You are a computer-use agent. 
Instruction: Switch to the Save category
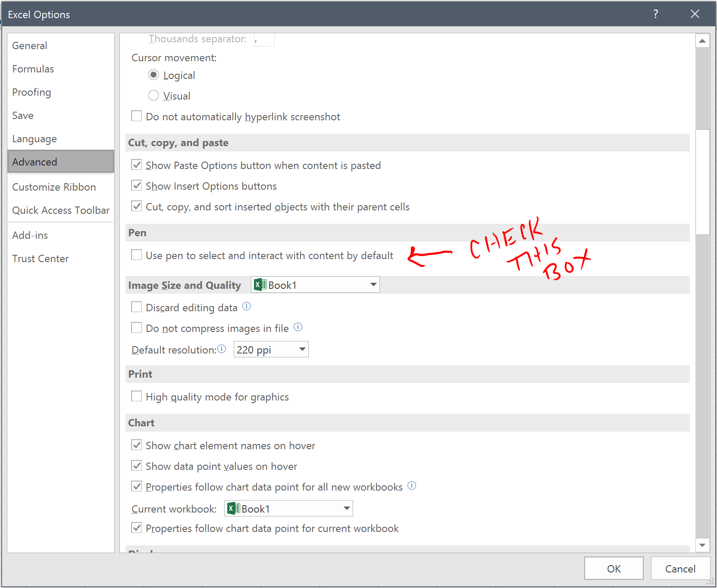pyautogui.click(x=60, y=116)
